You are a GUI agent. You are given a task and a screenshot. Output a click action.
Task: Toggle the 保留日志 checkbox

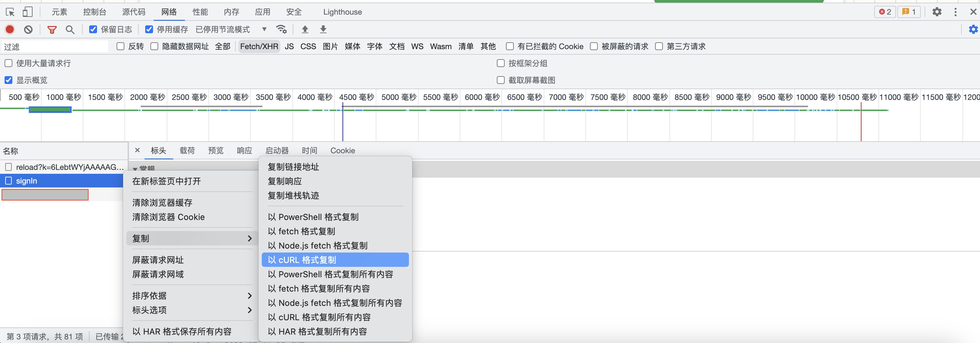click(93, 29)
